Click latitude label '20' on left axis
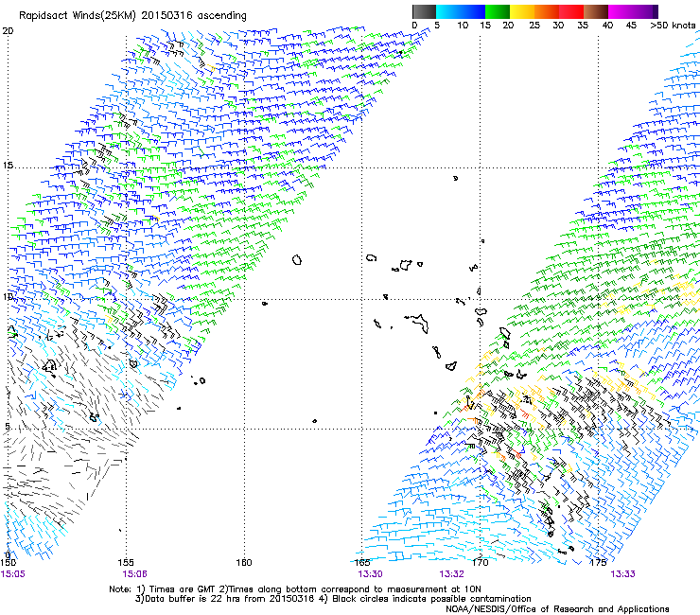This screenshot has height=615, width=700. pyautogui.click(x=8, y=31)
